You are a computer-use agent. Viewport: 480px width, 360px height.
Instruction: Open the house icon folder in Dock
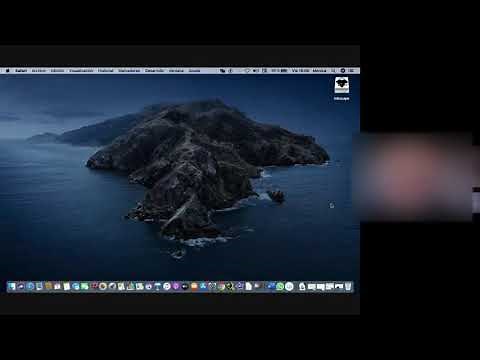point(302,286)
